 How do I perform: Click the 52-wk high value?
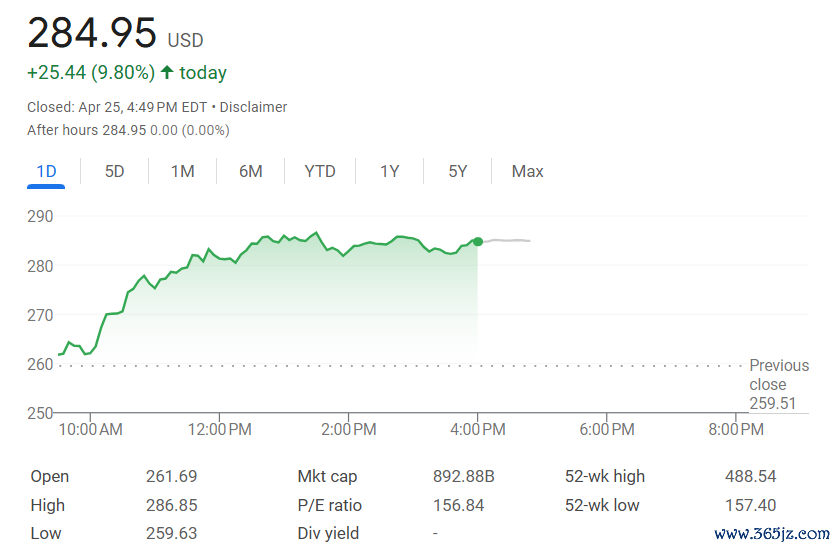(750, 476)
